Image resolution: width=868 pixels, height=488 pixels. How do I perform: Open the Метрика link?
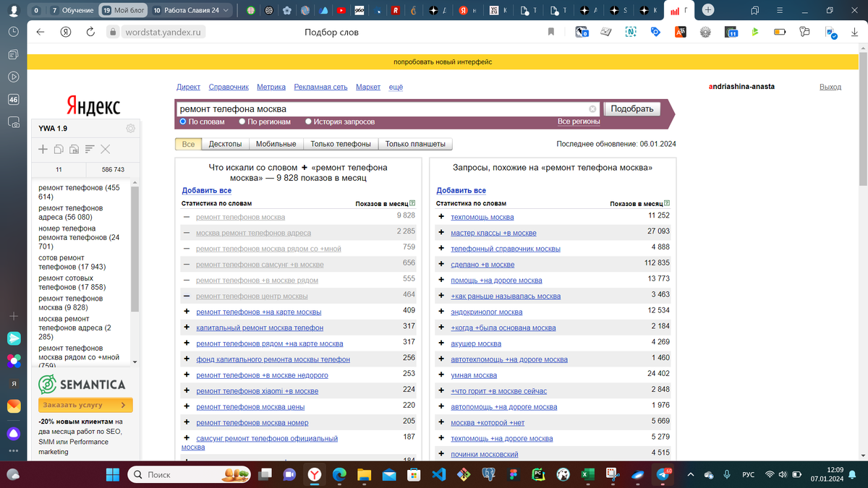271,87
